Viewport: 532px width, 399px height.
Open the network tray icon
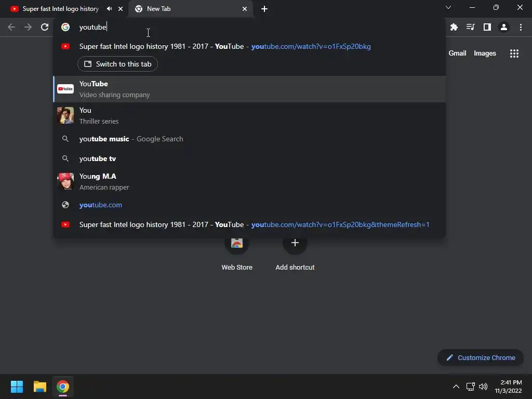click(470, 387)
